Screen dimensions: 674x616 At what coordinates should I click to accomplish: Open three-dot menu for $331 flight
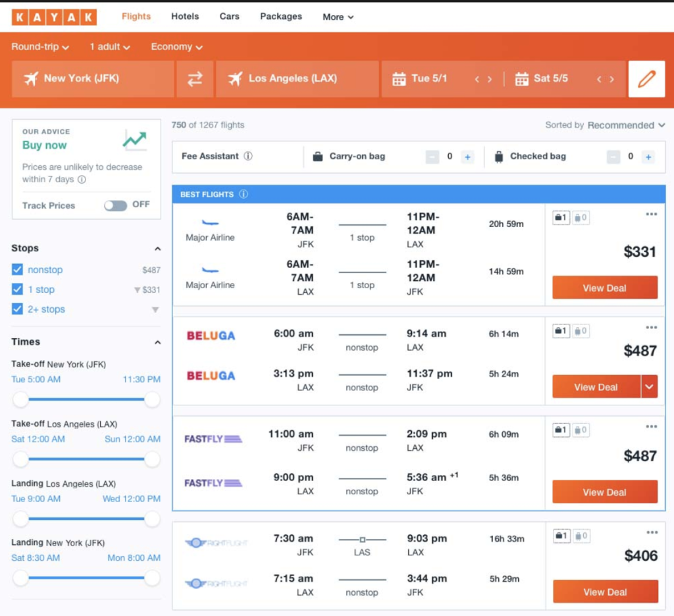tap(651, 215)
